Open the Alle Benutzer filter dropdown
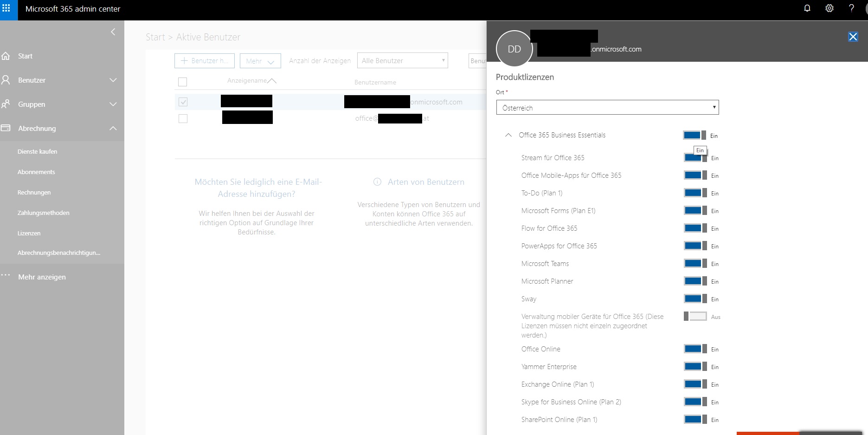The image size is (868, 435). click(x=402, y=60)
